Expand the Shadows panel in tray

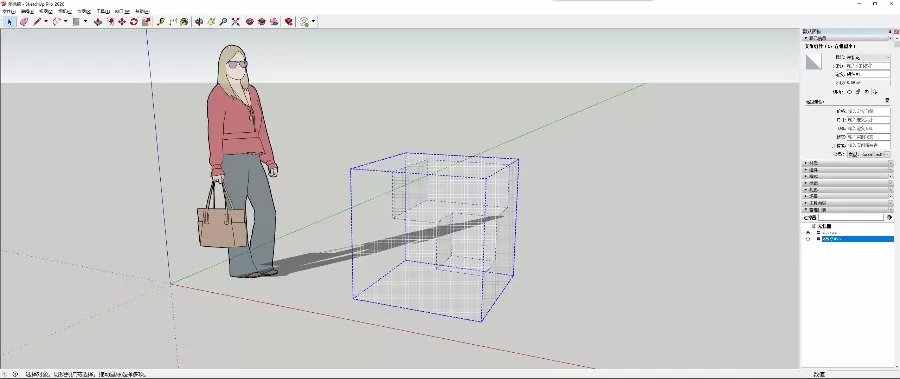847,190
